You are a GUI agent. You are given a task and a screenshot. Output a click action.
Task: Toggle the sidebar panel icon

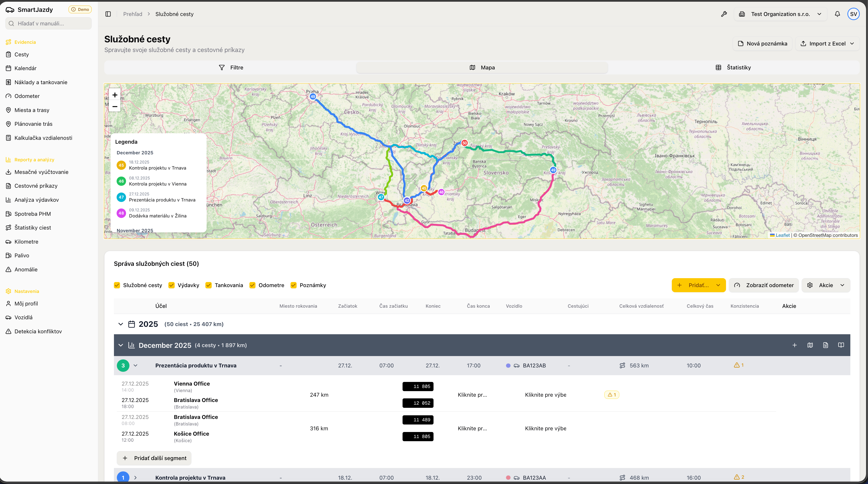pyautogui.click(x=108, y=14)
